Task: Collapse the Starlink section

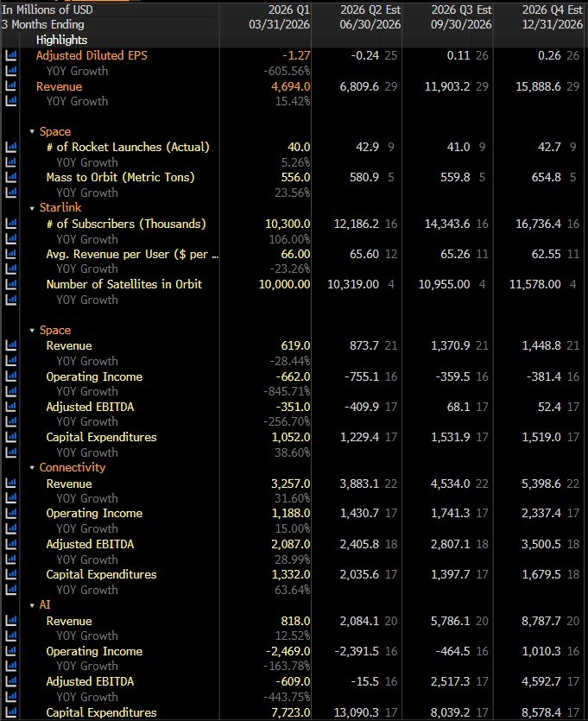Action: [32, 208]
